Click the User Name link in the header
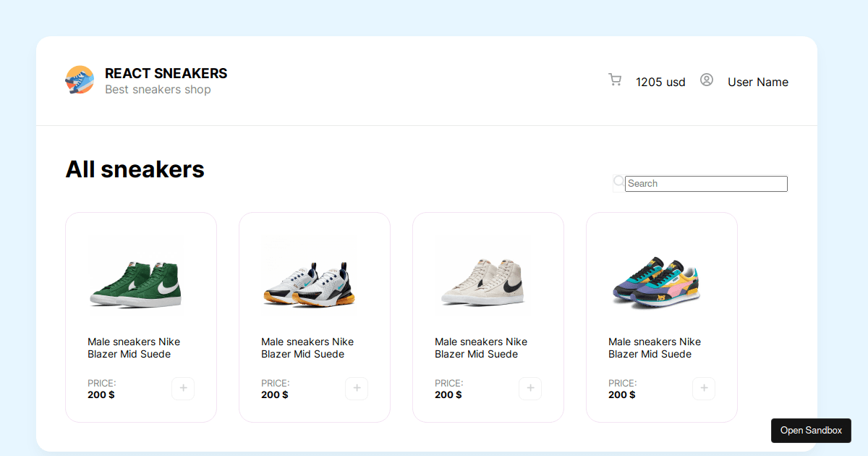The height and width of the screenshot is (456, 868). [x=757, y=82]
